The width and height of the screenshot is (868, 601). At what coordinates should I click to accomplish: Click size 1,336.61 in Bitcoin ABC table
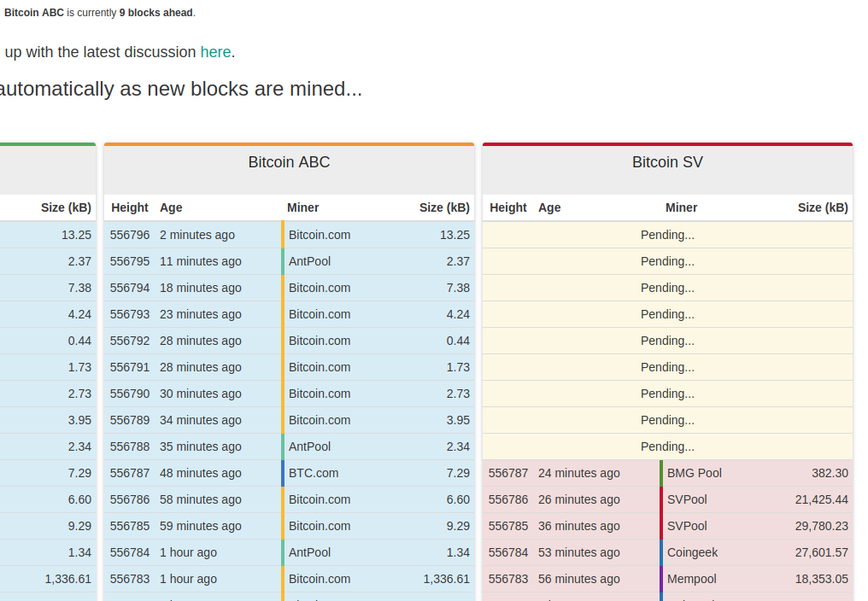tap(446, 579)
